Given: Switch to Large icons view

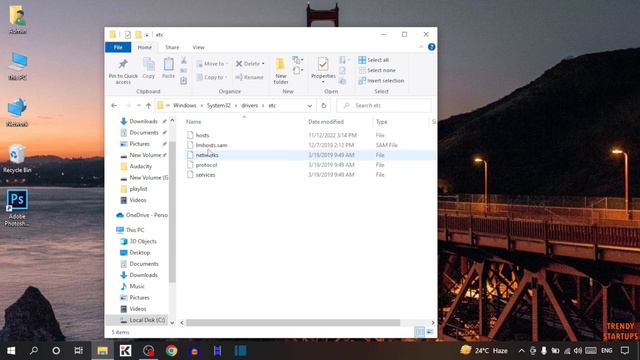Looking at the screenshot, I should tap(430, 332).
